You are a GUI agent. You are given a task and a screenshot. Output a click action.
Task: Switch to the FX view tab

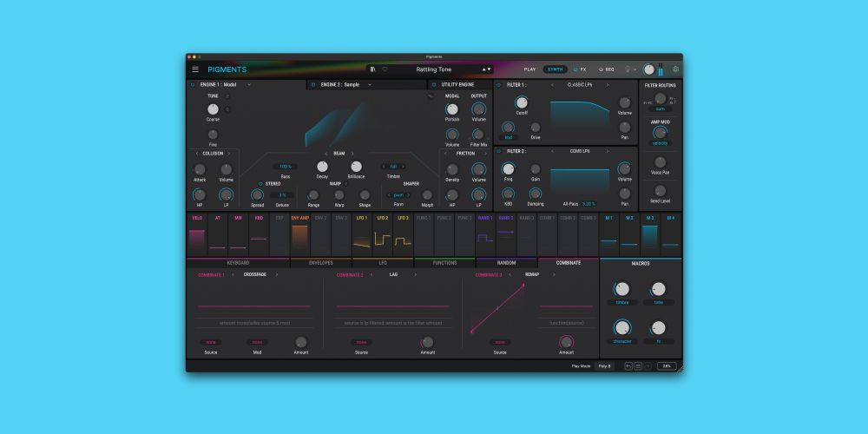(581, 69)
